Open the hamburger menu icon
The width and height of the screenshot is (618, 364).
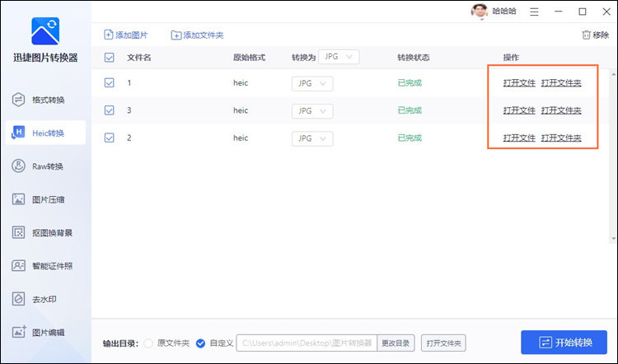534,12
